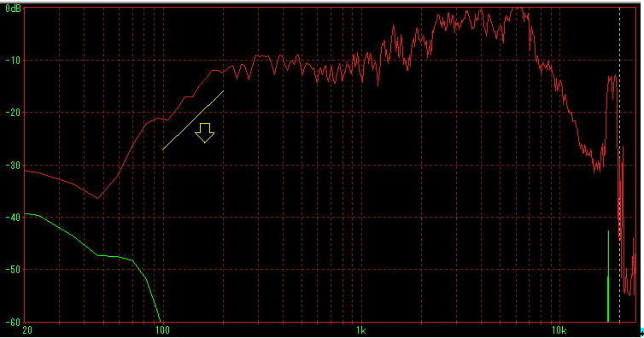Image resolution: width=644 pixels, height=338 pixels.
Task: Click the -10 level label
Action: click(x=13, y=61)
